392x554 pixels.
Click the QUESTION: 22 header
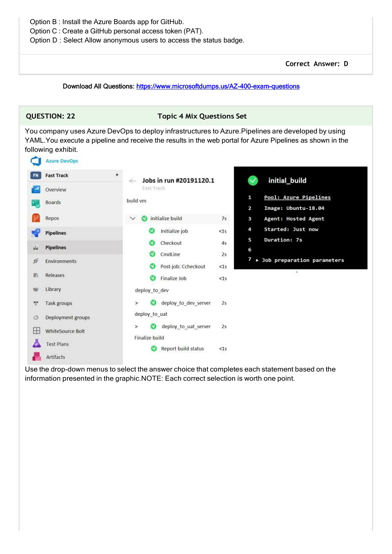click(51, 116)
